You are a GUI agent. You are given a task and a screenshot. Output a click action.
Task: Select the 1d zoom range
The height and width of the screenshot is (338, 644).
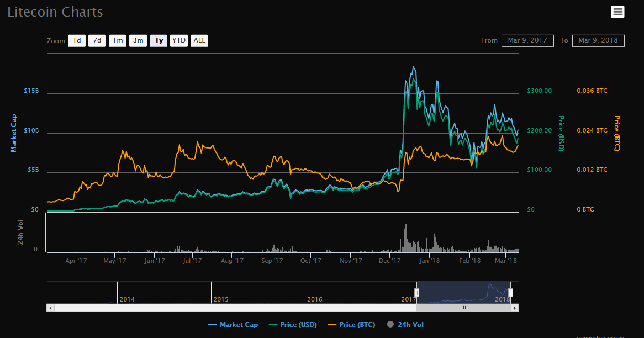pos(77,40)
